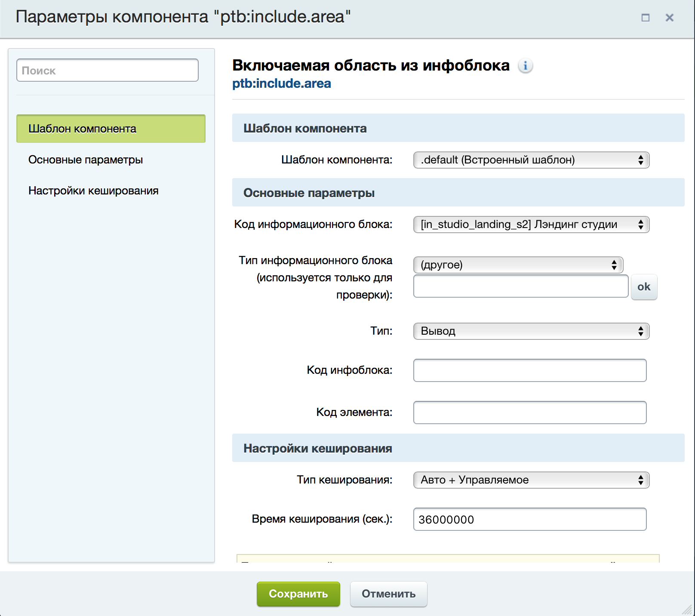Open the Тип информационного блока (другое) dropdown
The width and height of the screenshot is (695, 616).
tap(518, 265)
